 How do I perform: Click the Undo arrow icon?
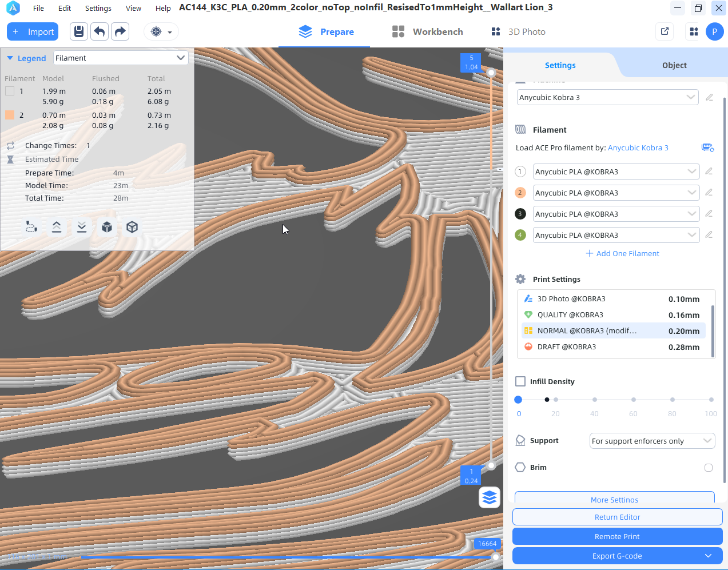click(x=100, y=31)
